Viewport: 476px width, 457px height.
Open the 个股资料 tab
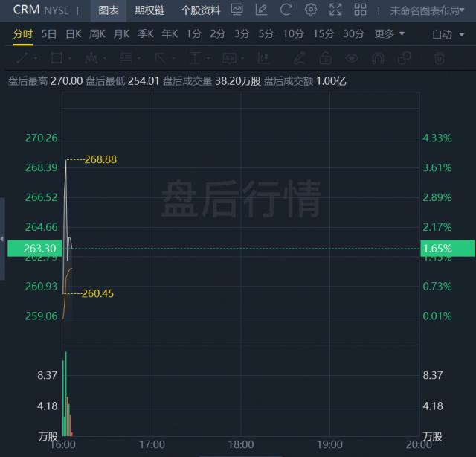pyautogui.click(x=200, y=10)
